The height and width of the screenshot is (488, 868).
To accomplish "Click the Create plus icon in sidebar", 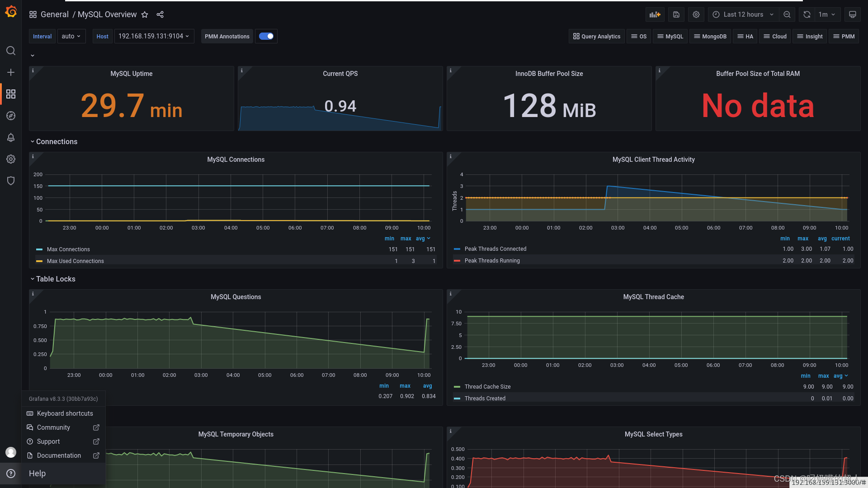I will tap(11, 72).
